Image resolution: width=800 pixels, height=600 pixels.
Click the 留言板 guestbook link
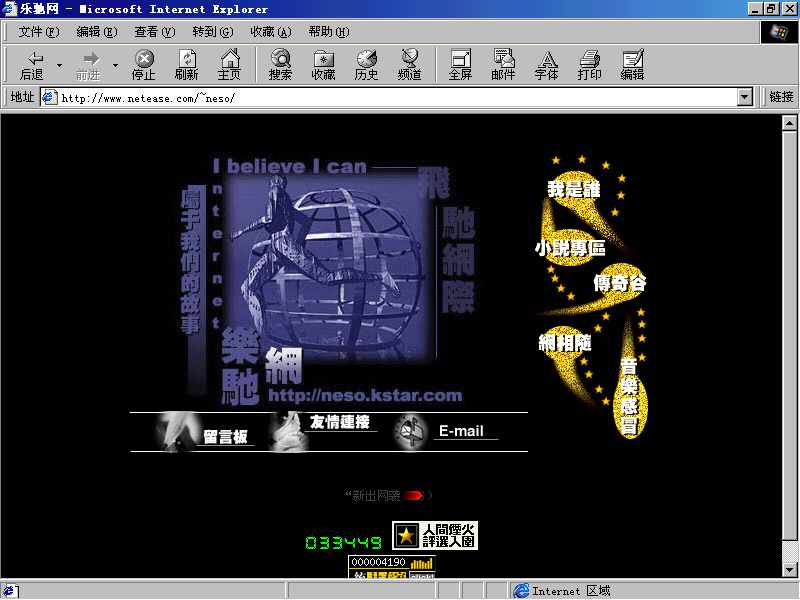pyautogui.click(x=225, y=436)
